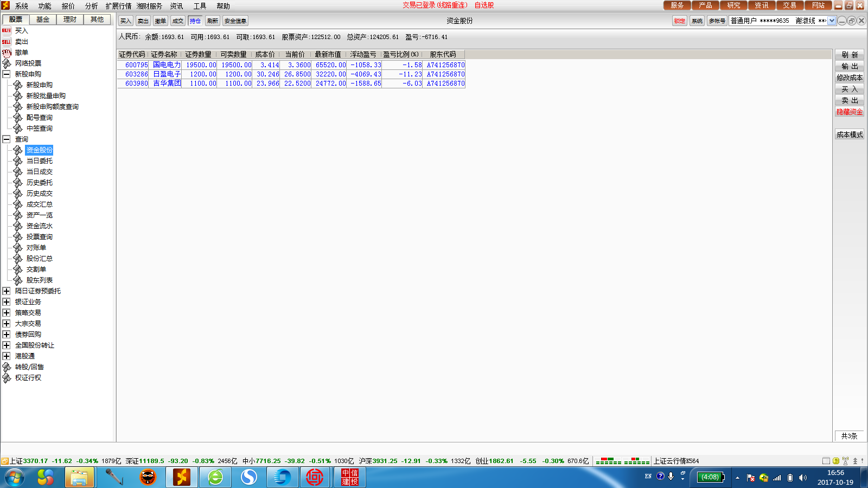The height and width of the screenshot is (488, 868).
Task: Select the 国电电力 stock row name
Action: tap(167, 65)
